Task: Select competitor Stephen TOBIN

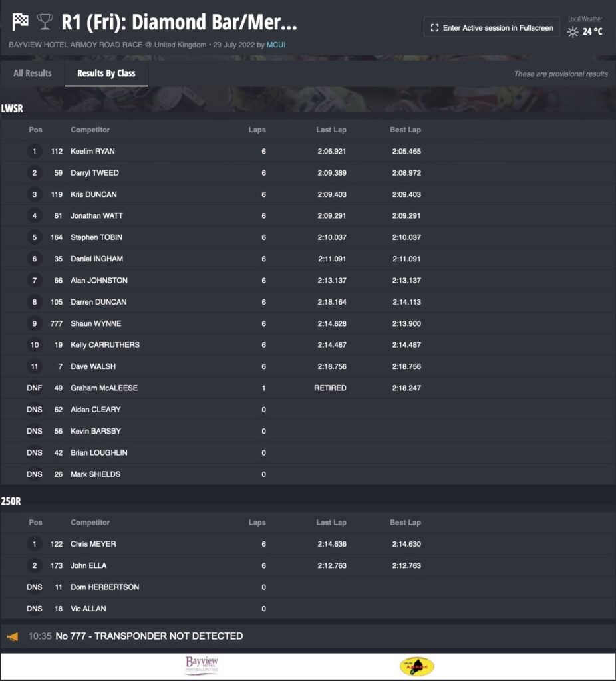Action: [96, 237]
